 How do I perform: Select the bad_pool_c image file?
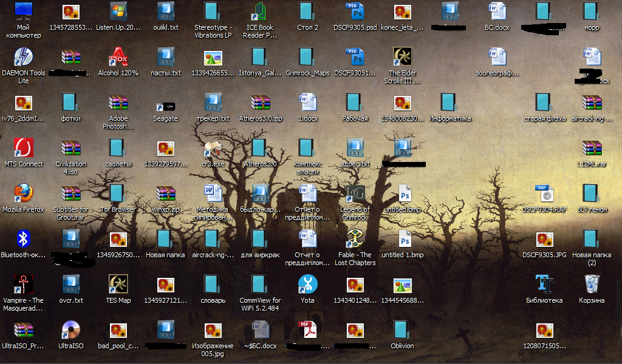(118, 331)
